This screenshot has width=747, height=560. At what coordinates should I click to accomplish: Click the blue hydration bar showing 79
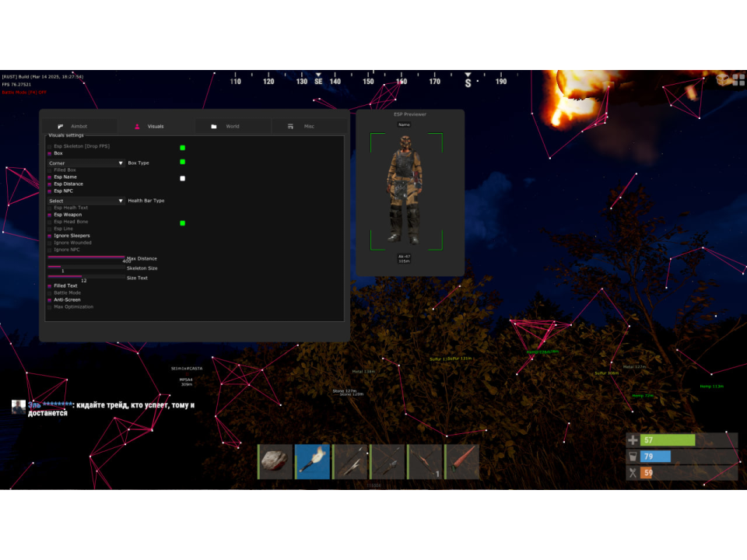[x=655, y=457]
